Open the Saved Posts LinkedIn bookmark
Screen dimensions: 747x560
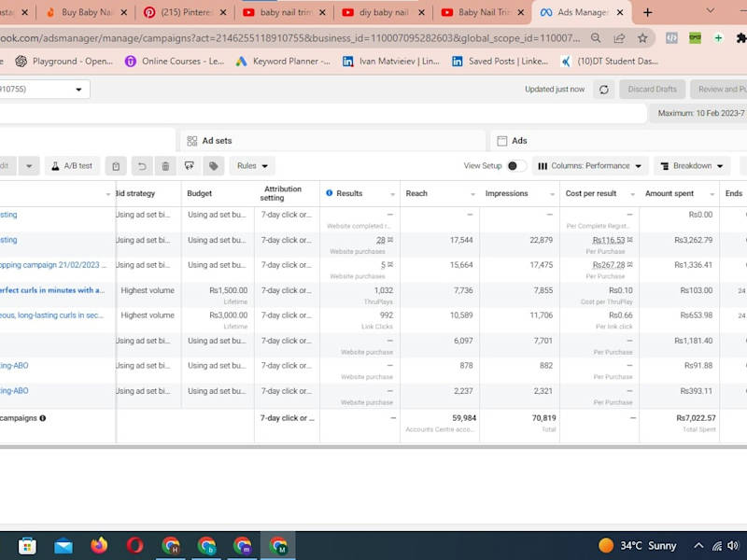click(x=500, y=62)
